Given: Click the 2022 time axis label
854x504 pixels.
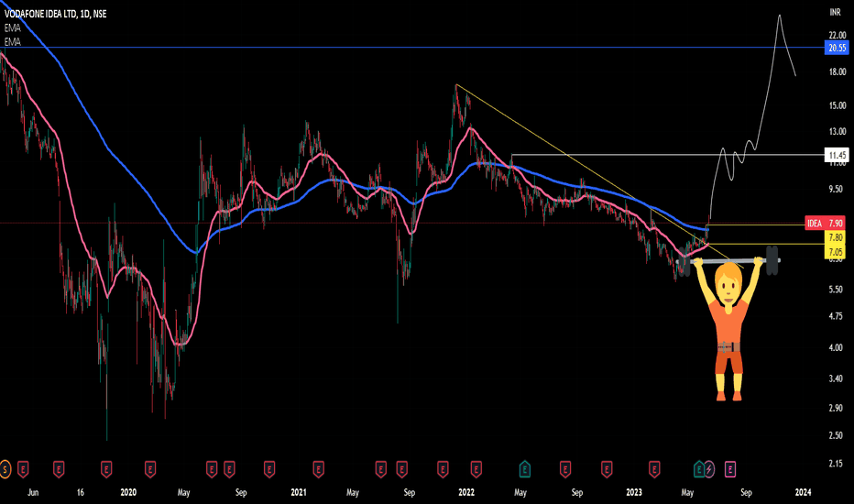Looking at the screenshot, I should click(x=466, y=493).
